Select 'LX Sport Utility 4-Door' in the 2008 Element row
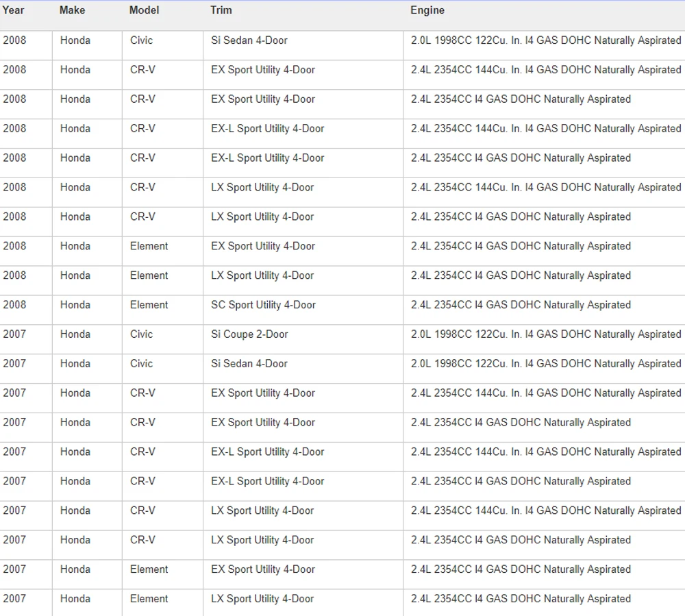The width and height of the screenshot is (685, 616). coord(262,275)
